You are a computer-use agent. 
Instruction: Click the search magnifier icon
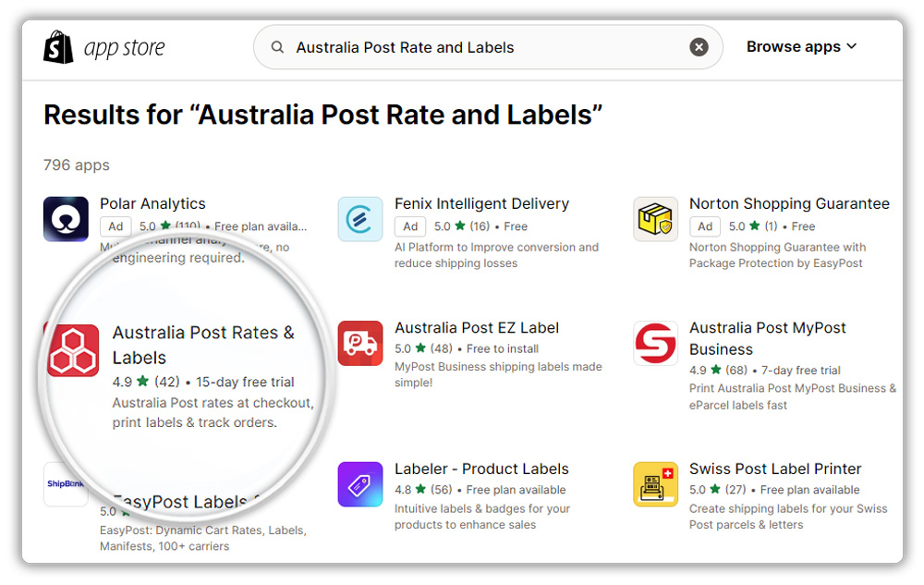pos(277,47)
